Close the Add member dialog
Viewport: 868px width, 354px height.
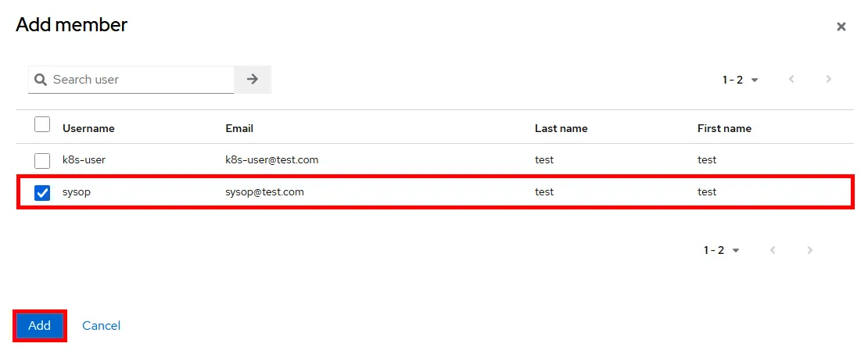click(841, 27)
